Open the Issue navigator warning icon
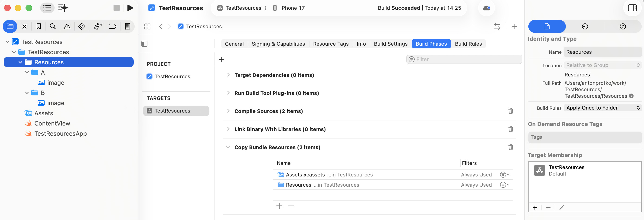 click(x=67, y=26)
